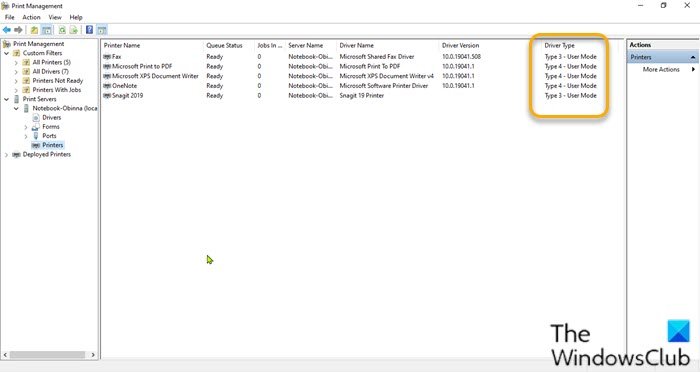
Task: Collapse the Custom Filters tree node
Action: [6, 53]
